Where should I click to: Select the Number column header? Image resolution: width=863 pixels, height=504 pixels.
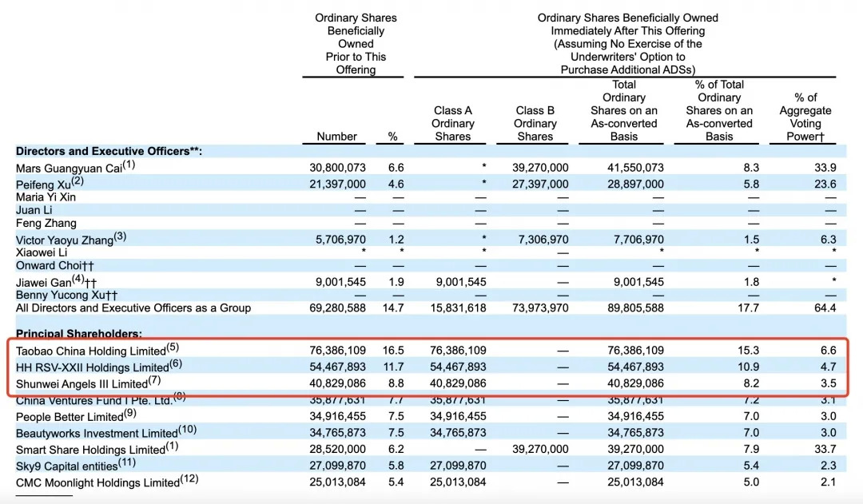point(336,137)
